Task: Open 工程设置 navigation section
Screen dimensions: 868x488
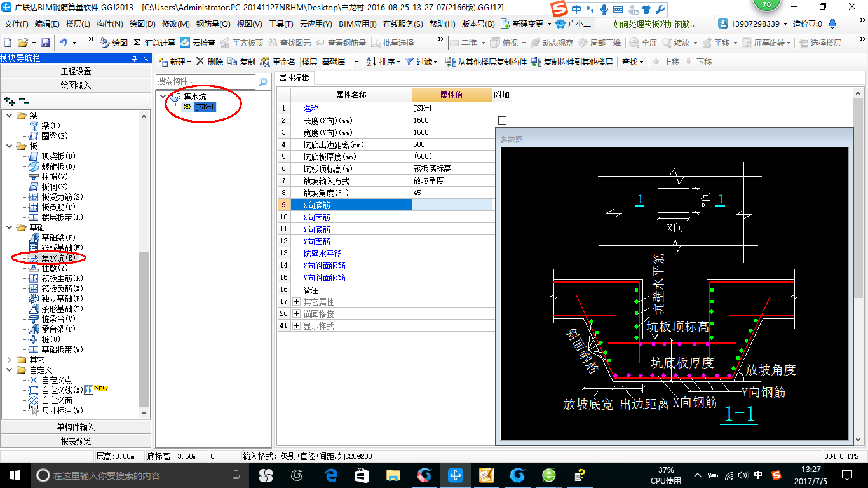Action: [x=76, y=71]
